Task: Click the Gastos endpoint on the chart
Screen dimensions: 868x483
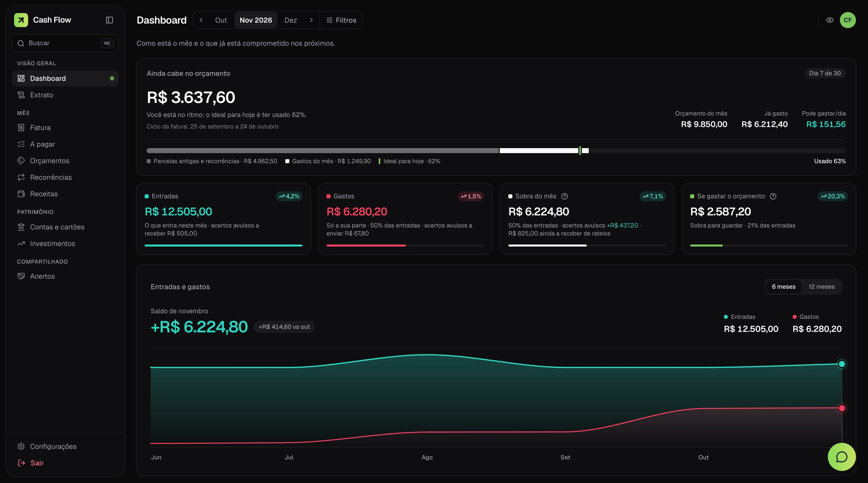Action: 841,408
